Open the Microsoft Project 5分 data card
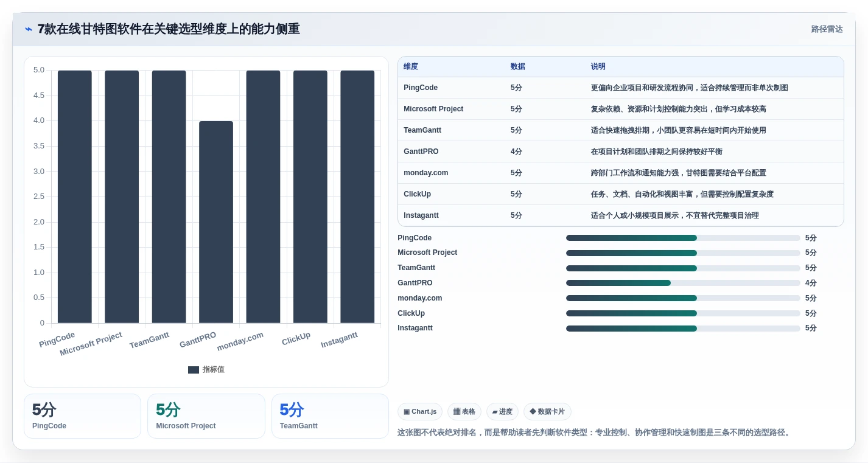 click(x=206, y=416)
